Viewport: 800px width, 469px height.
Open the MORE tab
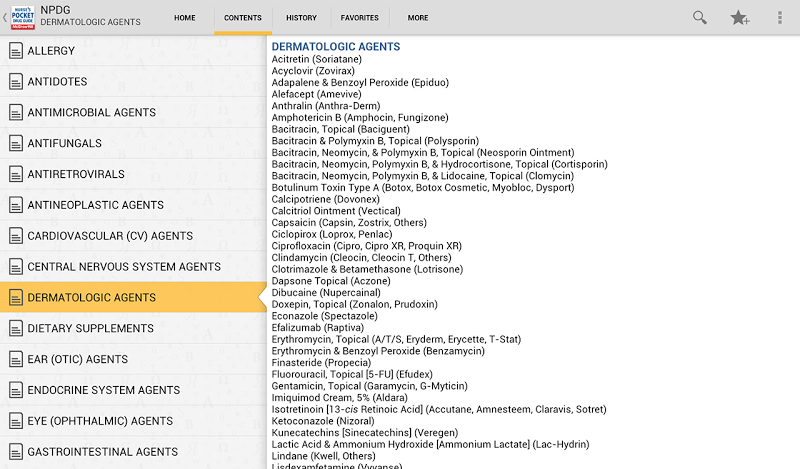point(418,18)
